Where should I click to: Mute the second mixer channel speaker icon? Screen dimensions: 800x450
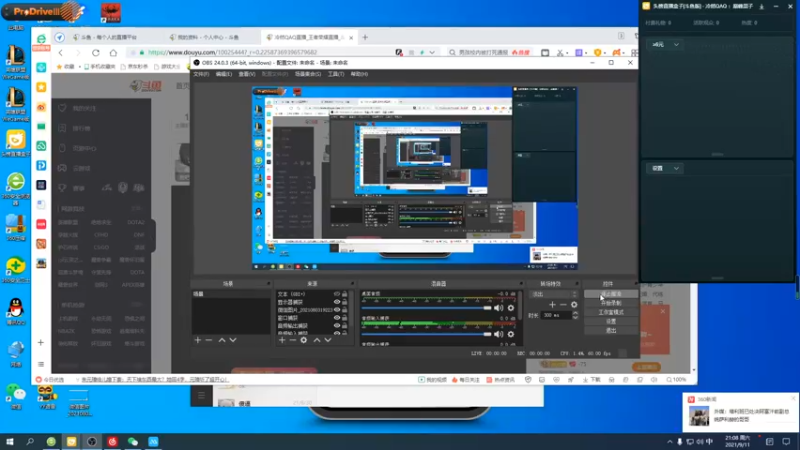[x=498, y=334]
